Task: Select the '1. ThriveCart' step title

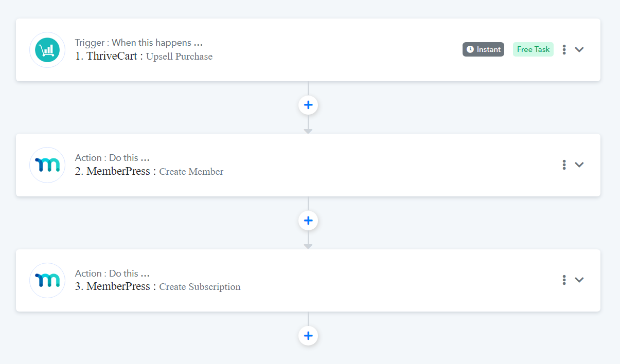Action: [x=106, y=56]
